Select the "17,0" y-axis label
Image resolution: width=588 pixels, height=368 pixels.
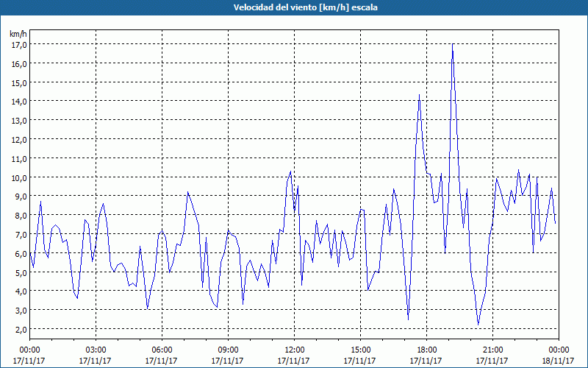pos(19,45)
